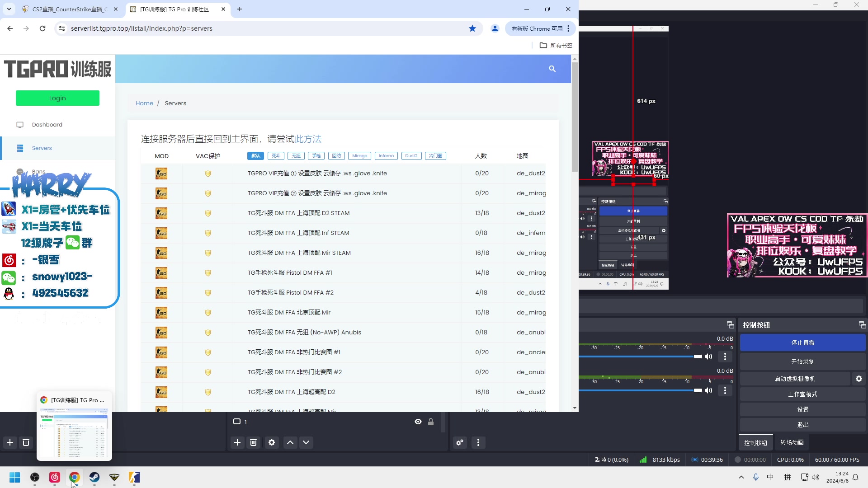This screenshot has width=868, height=488.
Task: Open virtual camera settings gear
Action: (x=859, y=379)
